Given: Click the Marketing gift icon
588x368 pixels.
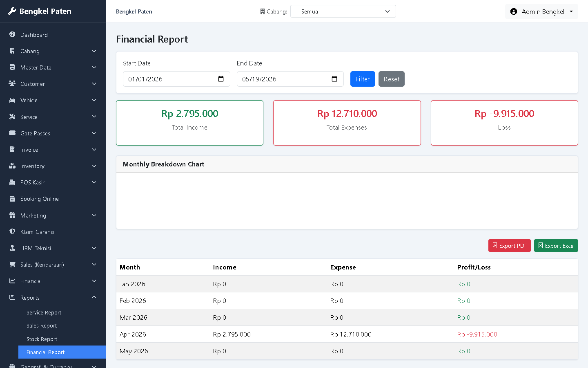Looking at the screenshot, I should click(12, 215).
